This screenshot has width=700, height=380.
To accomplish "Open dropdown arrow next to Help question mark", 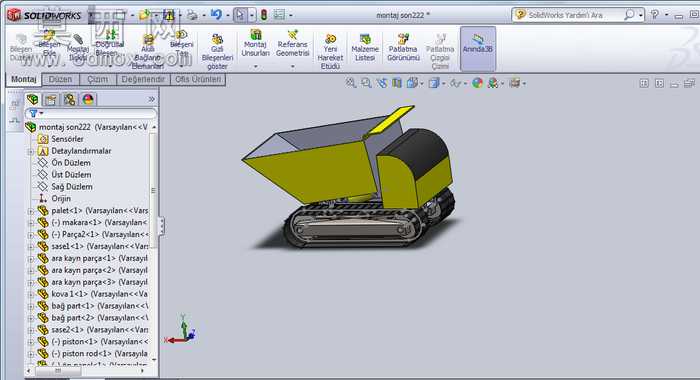I will [666, 15].
